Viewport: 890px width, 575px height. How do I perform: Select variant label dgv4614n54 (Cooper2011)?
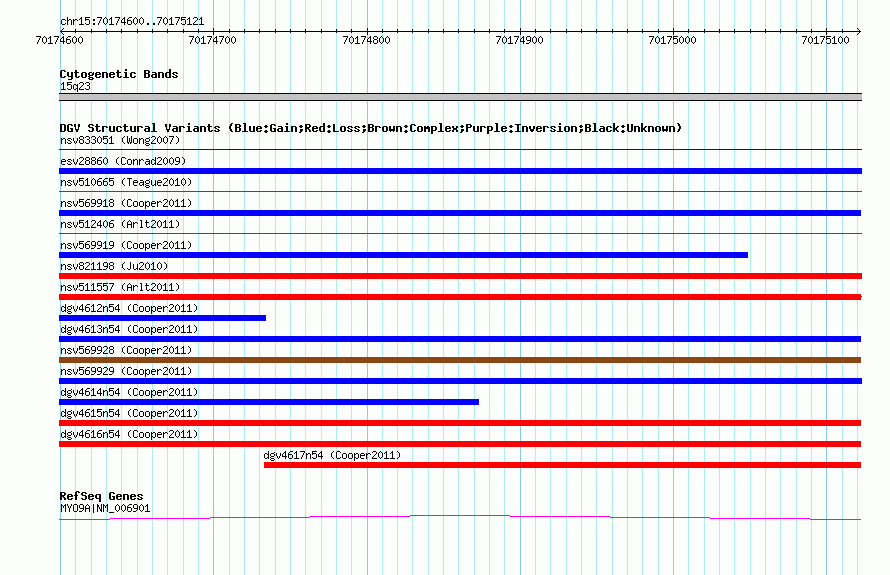(x=129, y=392)
